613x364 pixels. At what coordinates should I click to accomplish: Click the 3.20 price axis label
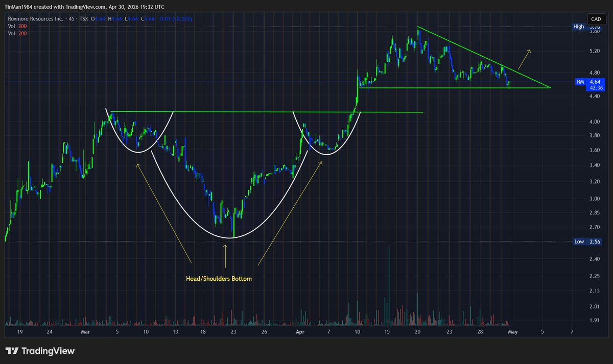(595, 182)
